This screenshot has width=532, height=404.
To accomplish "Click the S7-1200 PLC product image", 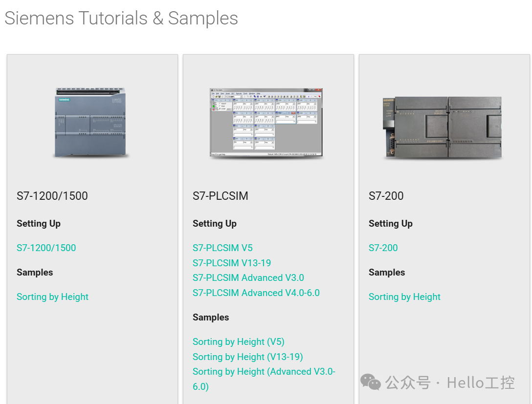I will (90, 122).
